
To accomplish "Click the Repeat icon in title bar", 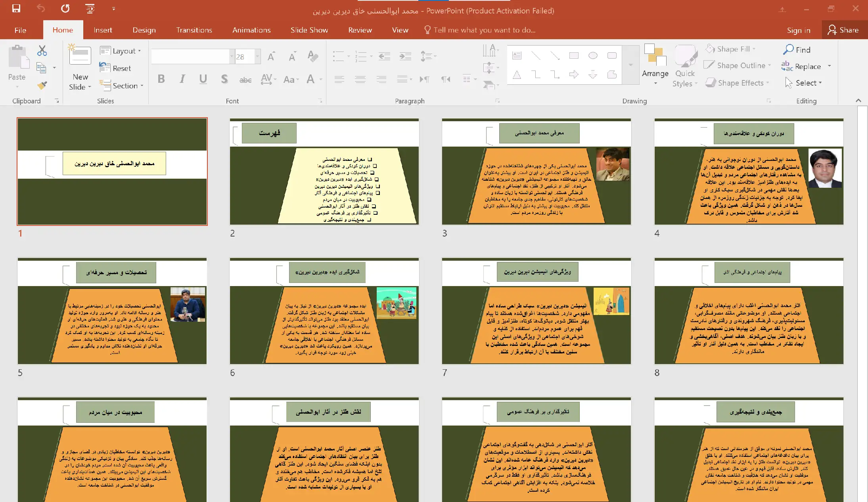I will coord(65,8).
